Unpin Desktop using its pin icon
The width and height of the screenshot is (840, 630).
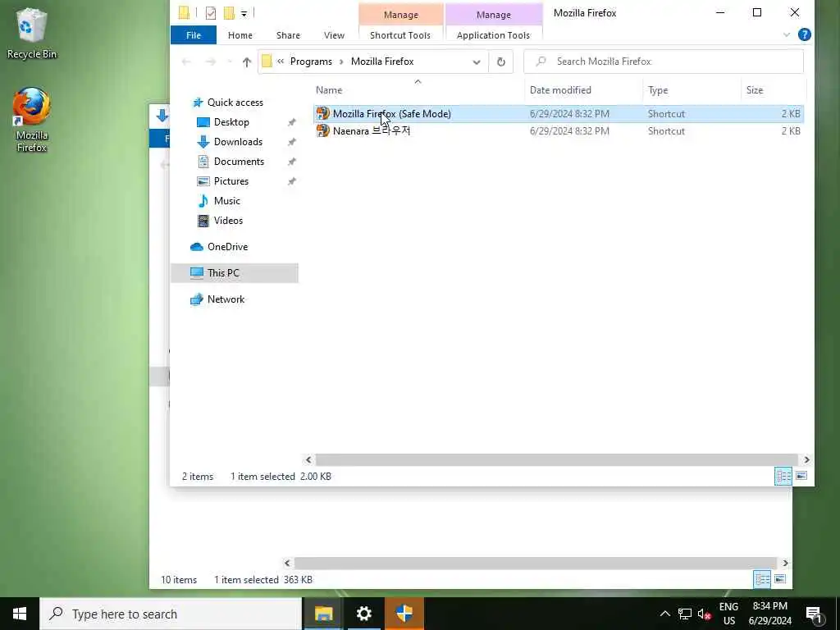click(291, 123)
